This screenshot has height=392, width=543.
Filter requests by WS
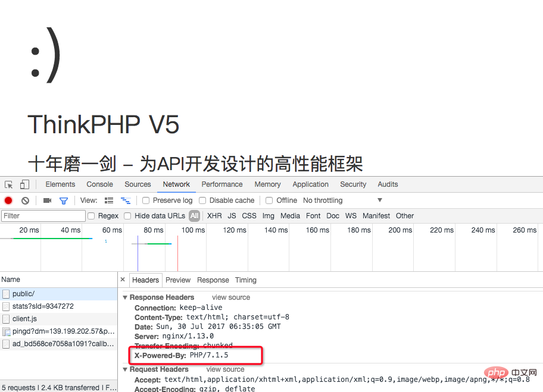pos(351,216)
